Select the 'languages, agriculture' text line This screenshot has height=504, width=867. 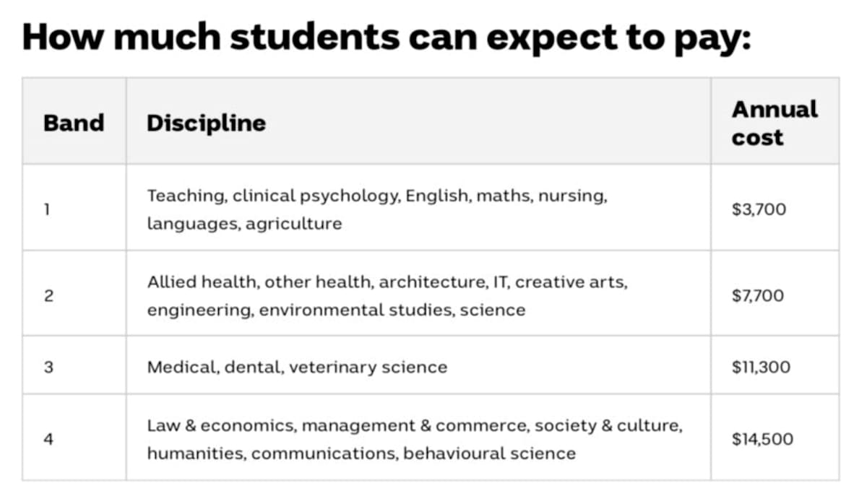244,223
